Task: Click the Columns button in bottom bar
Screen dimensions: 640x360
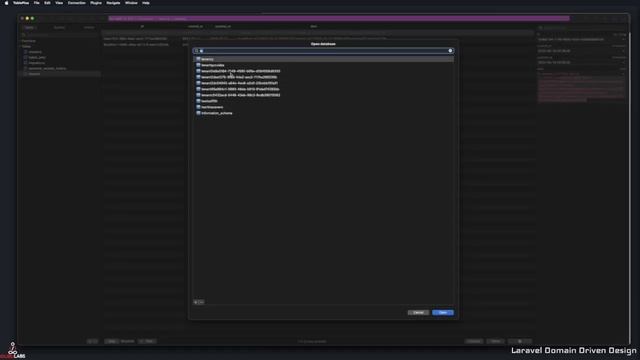Action: 474,341
